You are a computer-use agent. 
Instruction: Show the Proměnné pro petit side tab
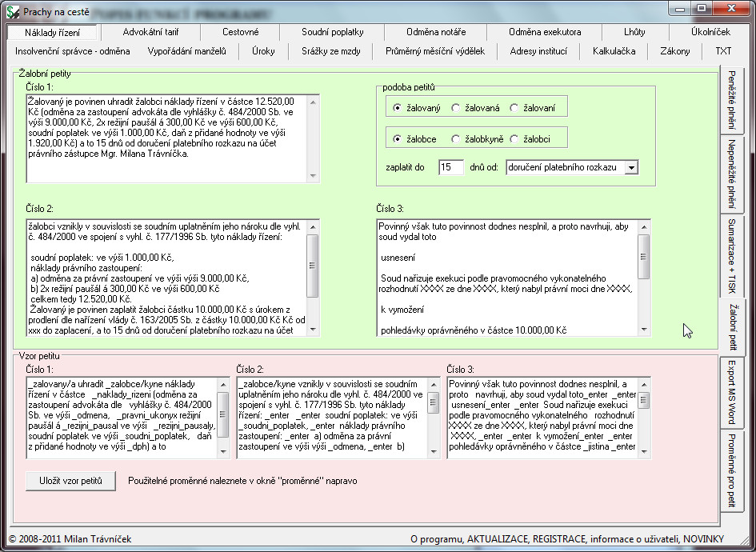(x=731, y=470)
